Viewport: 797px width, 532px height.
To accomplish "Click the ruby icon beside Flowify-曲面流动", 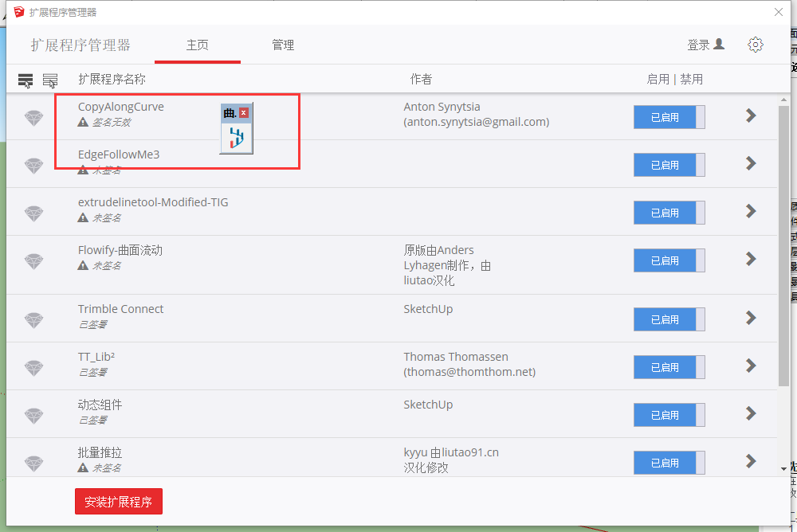I will pyautogui.click(x=33, y=260).
